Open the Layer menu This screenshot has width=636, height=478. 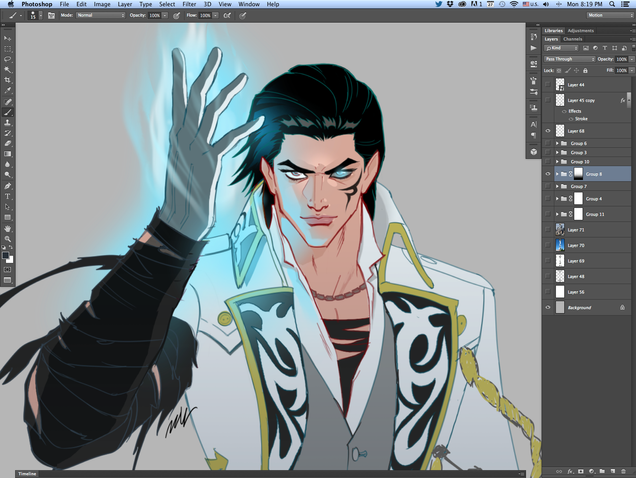[x=125, y=4]
